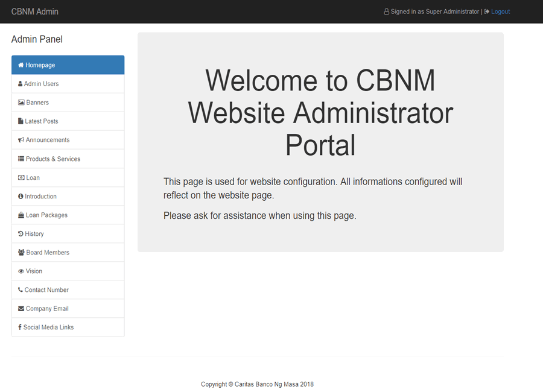Click the list icon for Products & Services
Image resolution: width=543 pixels, height=392 pixels.
pyautogui.click(x=21, y=159)
